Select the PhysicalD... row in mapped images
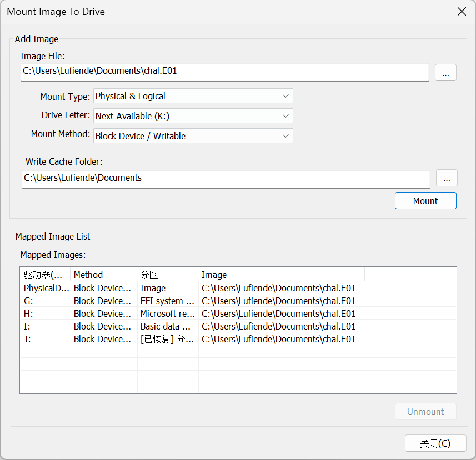The height and width of the screenshot is (460, 476). (x=47, y=288)
